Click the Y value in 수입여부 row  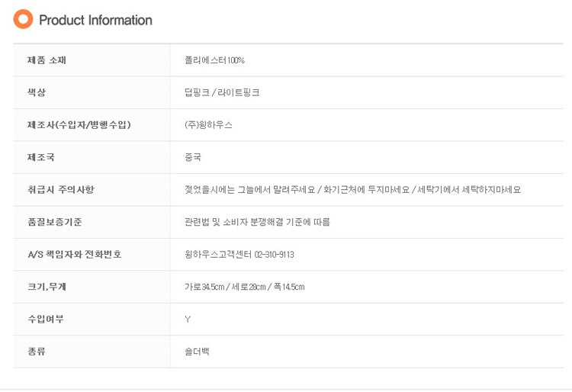point(188,320)
